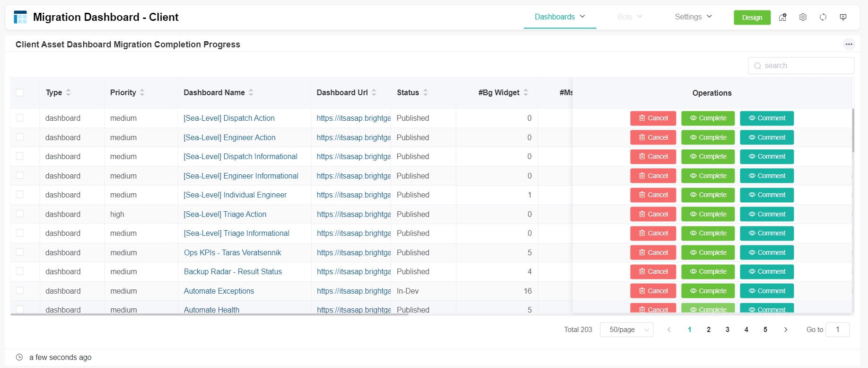
Task: Check the row for Ops KPIs dashboard
Action: [x=19, y=252]
